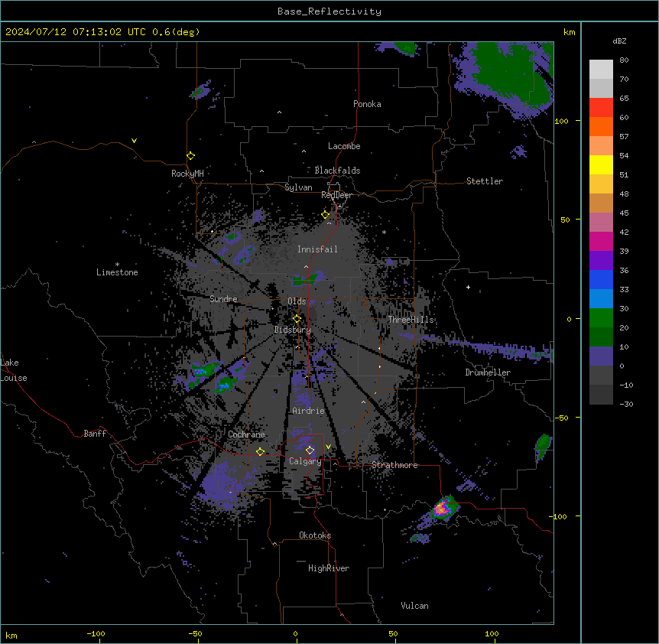Click the asterisk marker east of Innisfail
This screenshot has width=659, height=644.
coord(384,232)
